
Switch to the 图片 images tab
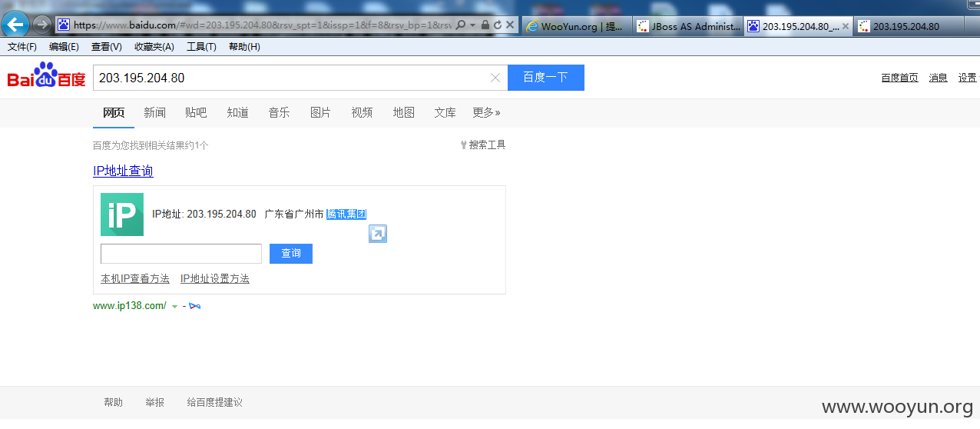pyautogui.click(x=320, y=112)
